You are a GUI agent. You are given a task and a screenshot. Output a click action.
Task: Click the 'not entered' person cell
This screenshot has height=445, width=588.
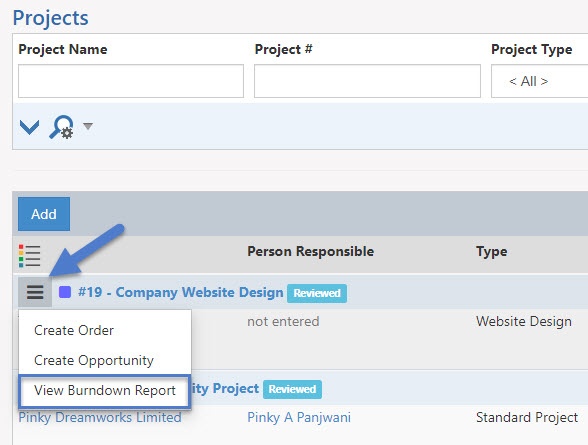pyautogui.click(x=283, y=321)
